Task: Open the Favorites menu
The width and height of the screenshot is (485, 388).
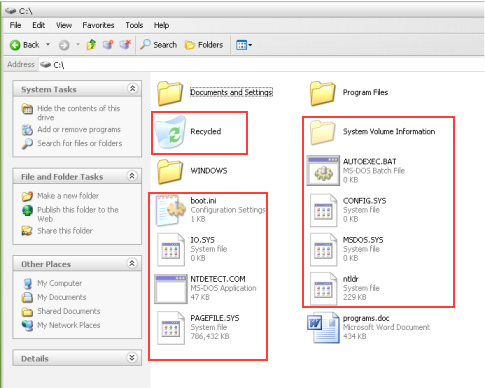Action: pos(98,25)
